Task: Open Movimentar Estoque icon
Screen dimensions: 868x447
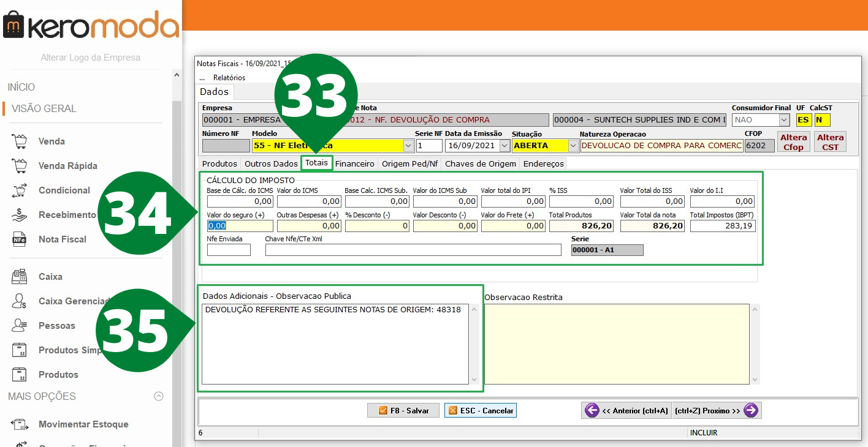Action: point(19,424)
